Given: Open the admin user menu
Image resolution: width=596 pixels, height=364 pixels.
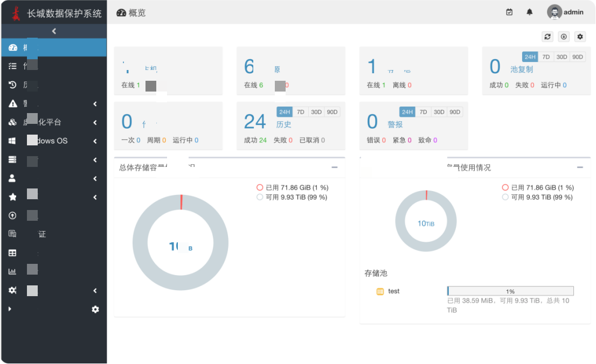Looking at the screenshot, I should (x=566, y=12).
